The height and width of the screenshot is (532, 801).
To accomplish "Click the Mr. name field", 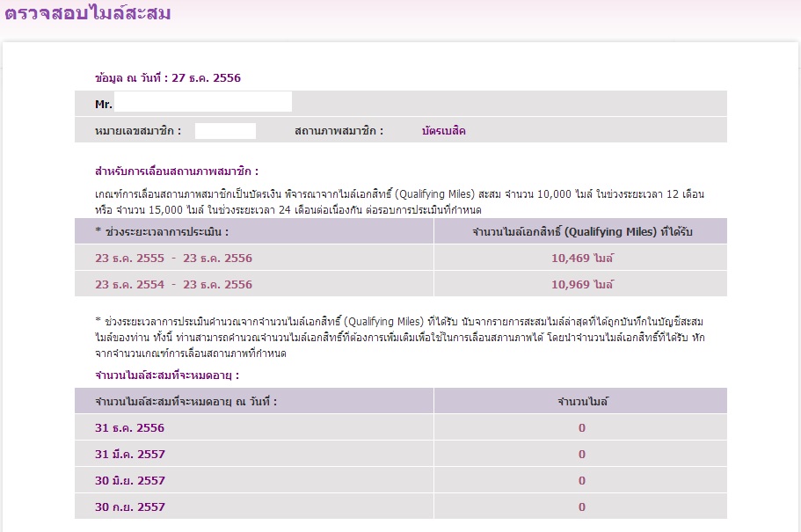I will (x=203, y=102).
